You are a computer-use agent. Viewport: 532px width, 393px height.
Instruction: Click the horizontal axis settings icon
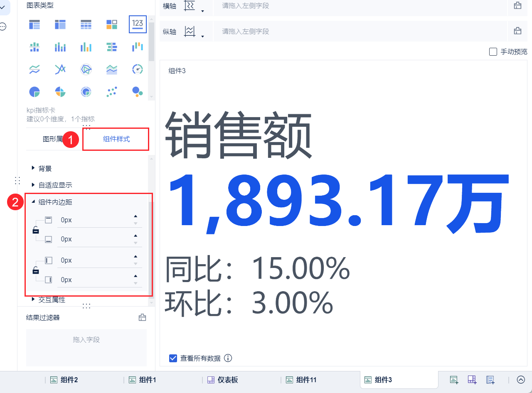coord(190,6)
